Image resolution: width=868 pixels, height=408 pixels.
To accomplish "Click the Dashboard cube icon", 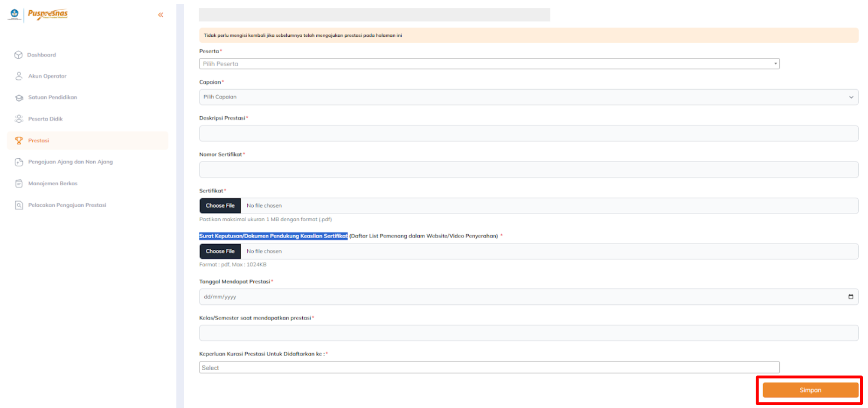I will (18, 55).
